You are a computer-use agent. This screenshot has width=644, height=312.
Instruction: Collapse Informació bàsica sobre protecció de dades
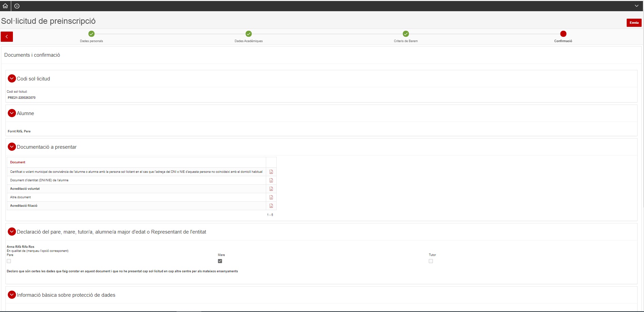pyautogui.click(x=12, y=295)
